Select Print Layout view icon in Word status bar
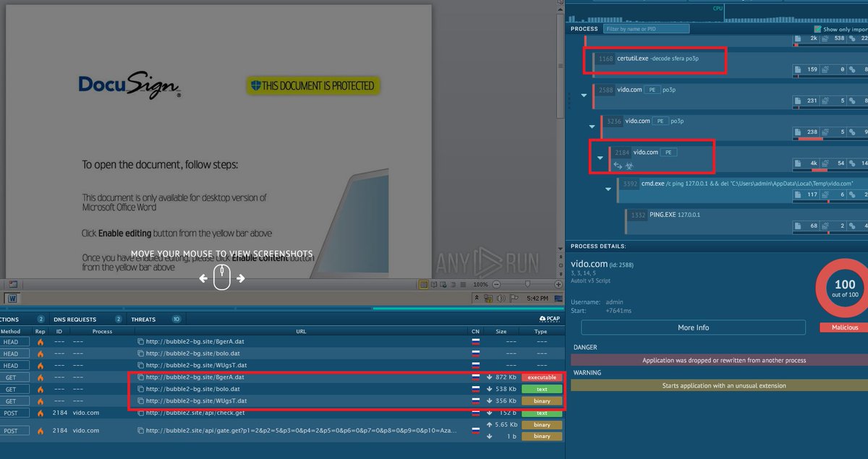 (x=424, y=285)
